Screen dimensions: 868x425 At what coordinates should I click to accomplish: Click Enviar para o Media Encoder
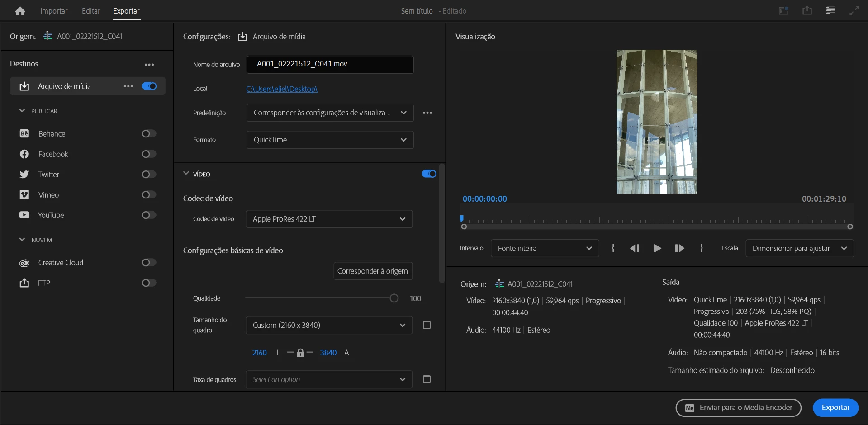point(738,407)
